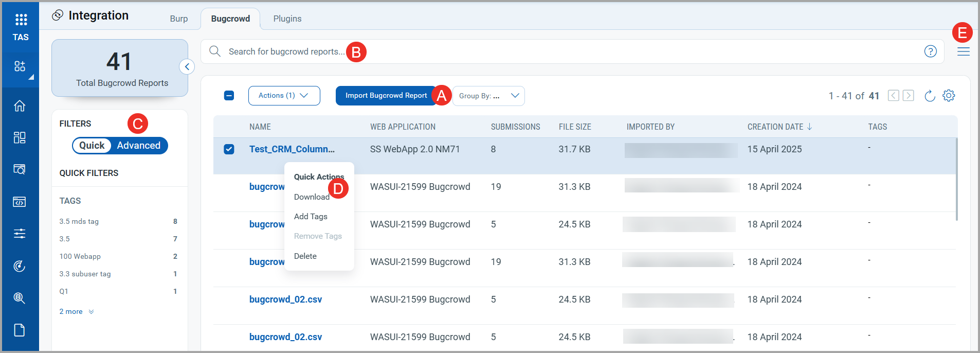Image resolution: width=980 pixels, height=353 pixels.
Task: Uncheck the Test_CRM_Column row checkbox
Action: (229, 149)
